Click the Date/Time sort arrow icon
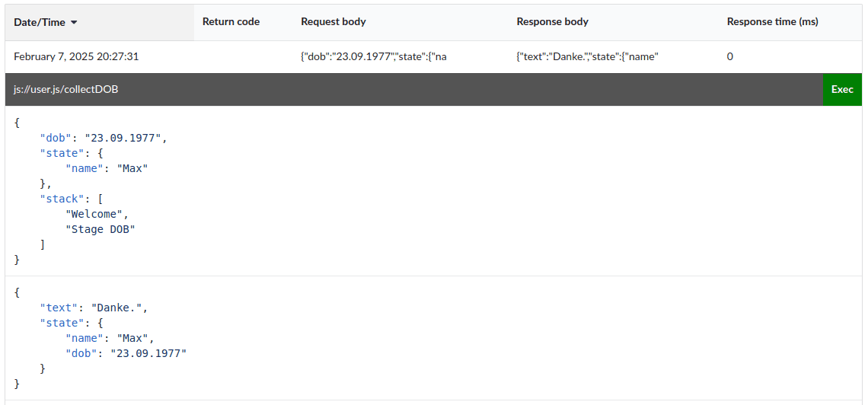Viewport: 868px width, 405px height. coord(74,23)
